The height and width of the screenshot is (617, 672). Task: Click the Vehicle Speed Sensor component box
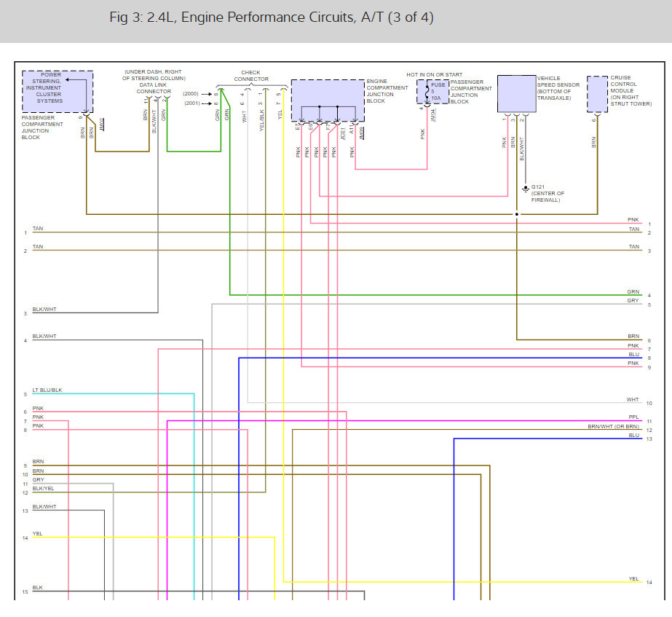pos(516,94)
